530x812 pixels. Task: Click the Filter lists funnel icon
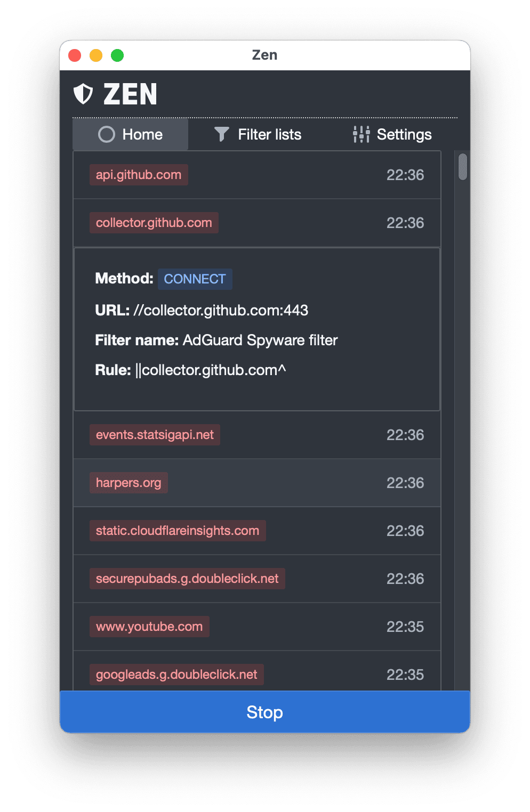[x=221, y=134]
